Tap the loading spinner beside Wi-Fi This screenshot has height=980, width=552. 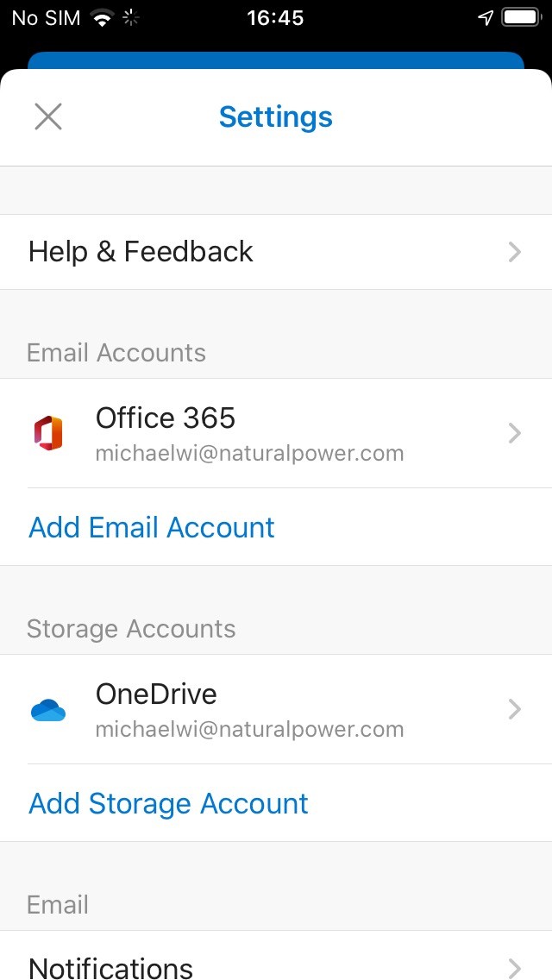(131, 18)
